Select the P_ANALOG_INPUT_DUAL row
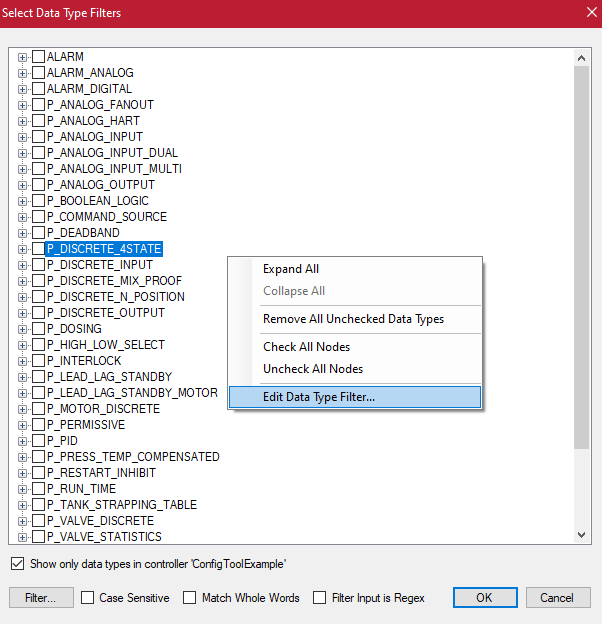The image size is (602, 624). click(112, 153)
